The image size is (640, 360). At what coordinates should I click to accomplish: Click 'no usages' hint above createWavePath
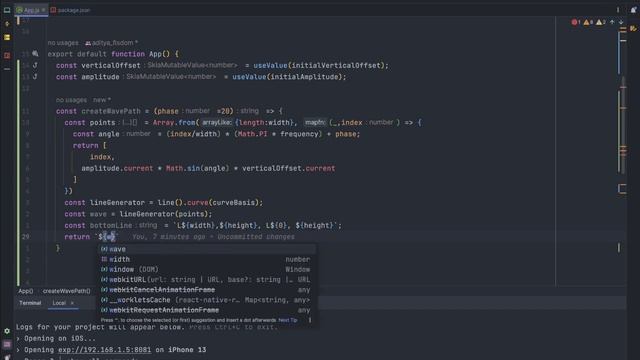pos(71,100)
